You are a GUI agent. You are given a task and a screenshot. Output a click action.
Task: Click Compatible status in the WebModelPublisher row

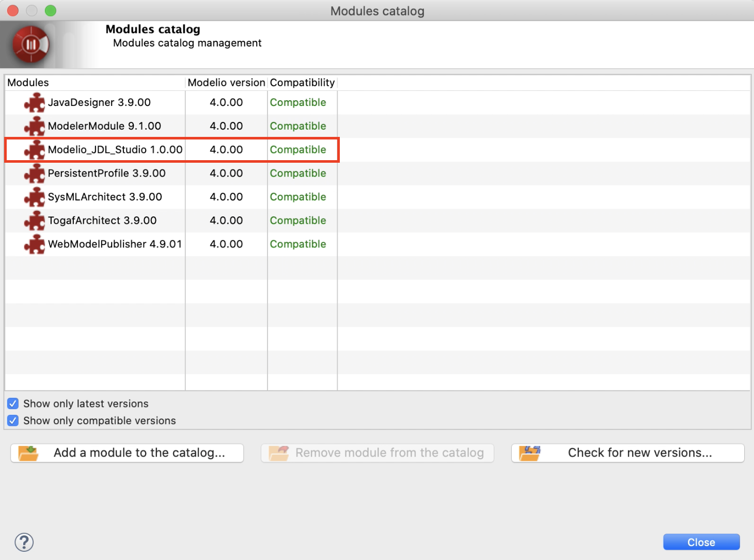(298, 244)
